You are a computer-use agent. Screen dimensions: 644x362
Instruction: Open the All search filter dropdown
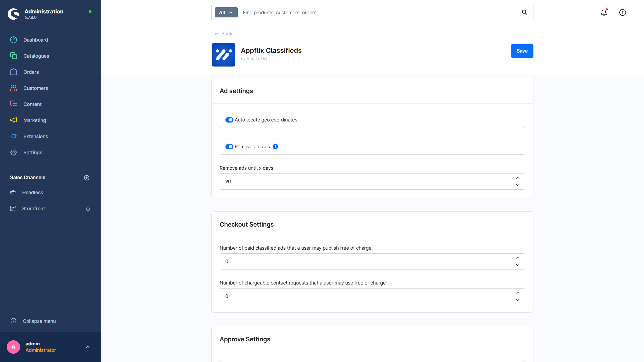pyautogui.click(x=226, y=13)
